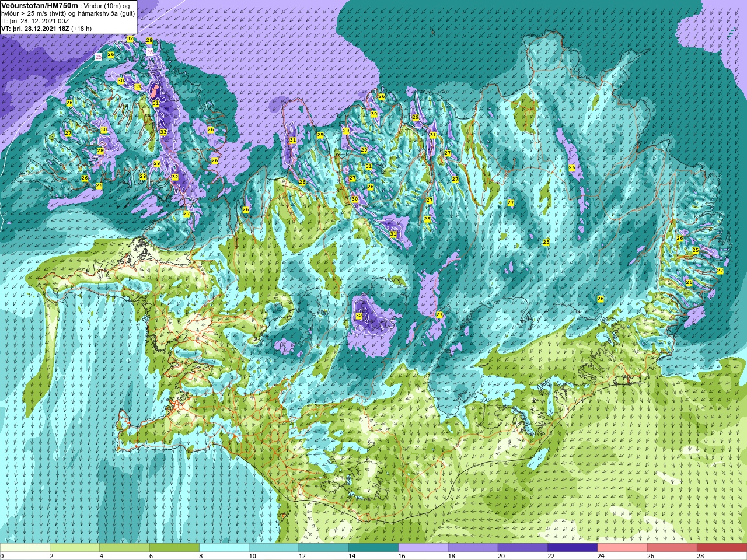
Task: Select the 26–28 m/s salmon legend swatch
Action: tap(672, 548)
